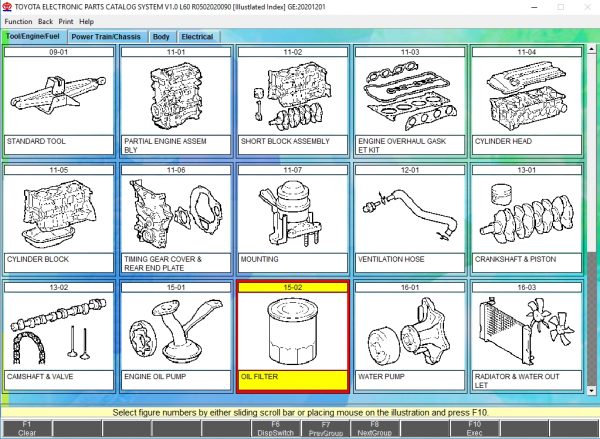The height and width of the screenshot is (439, 600).
Task: Open the Engine Overhaul Gasket Kit illustration
Action: tap(410, 96)
